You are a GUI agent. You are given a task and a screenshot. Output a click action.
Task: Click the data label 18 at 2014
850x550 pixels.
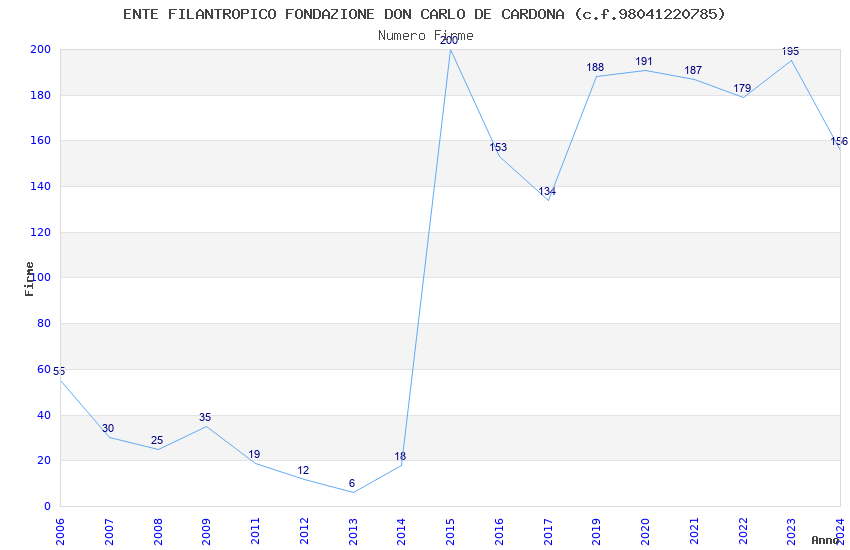click(400, 456)
